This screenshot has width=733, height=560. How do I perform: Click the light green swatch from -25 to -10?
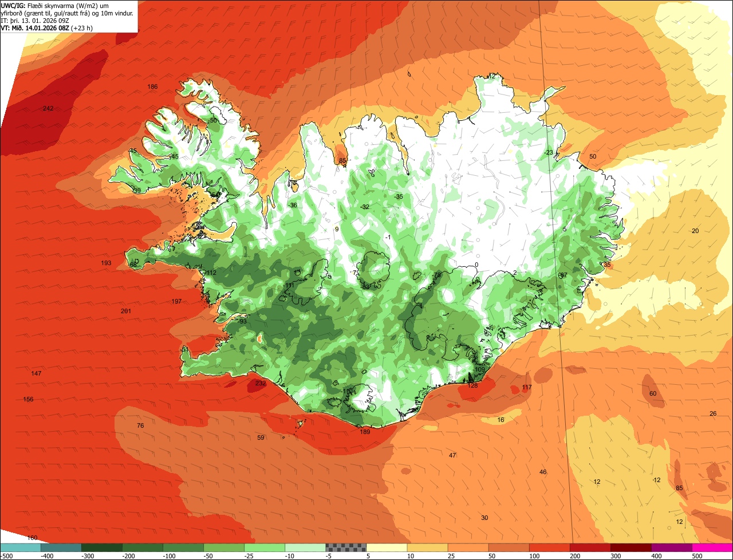[x=264, y=547]
